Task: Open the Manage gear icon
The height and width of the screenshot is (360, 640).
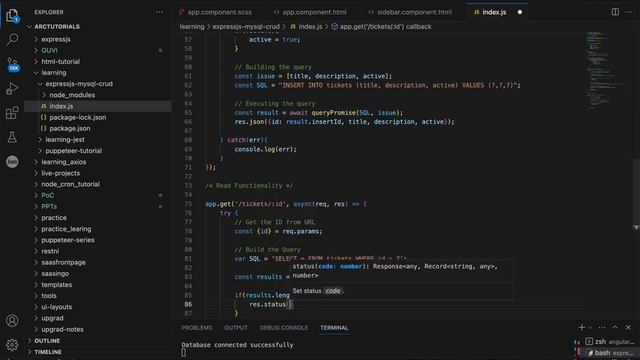Action: 12,345
